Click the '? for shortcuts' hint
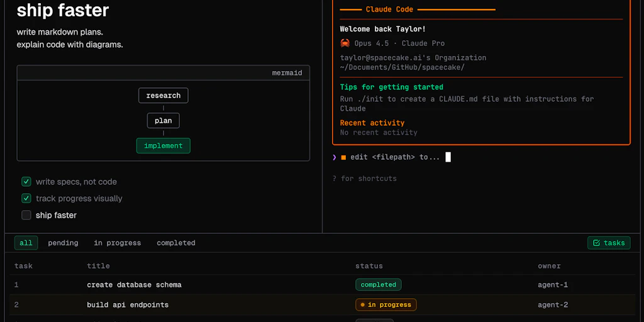Image resolution: width=644 pixels, height=322 pixels. [364, 179]
